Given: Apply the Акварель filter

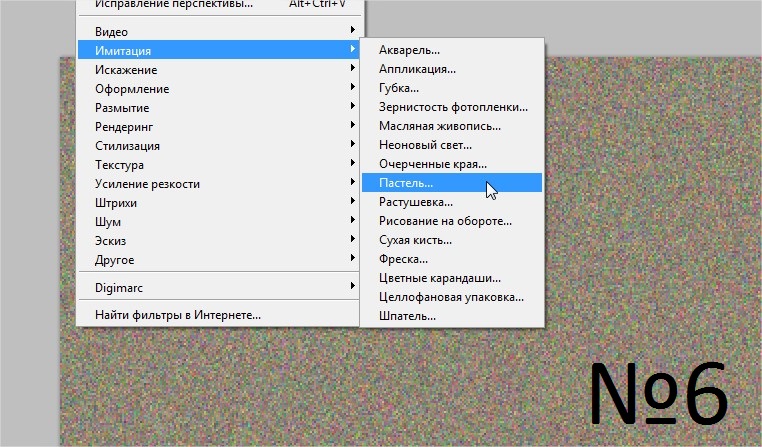Looking at the screenshot, I should [452, 50].
